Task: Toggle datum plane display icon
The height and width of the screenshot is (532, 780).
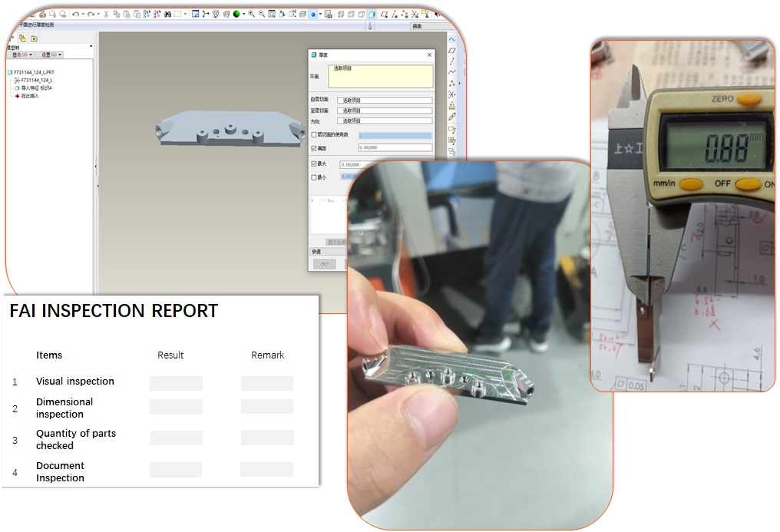Action: pyautogui.click(x=384, y=14)
